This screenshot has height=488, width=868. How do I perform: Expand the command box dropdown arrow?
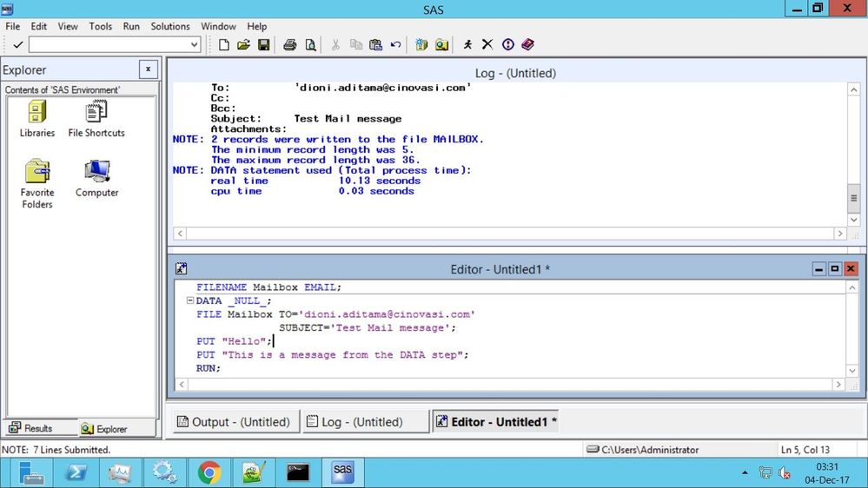point(195,44)
